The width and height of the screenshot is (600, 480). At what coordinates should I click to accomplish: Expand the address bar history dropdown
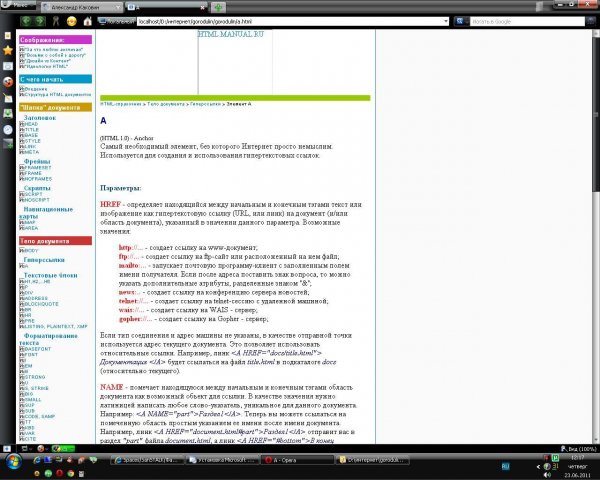pos(446,21)
